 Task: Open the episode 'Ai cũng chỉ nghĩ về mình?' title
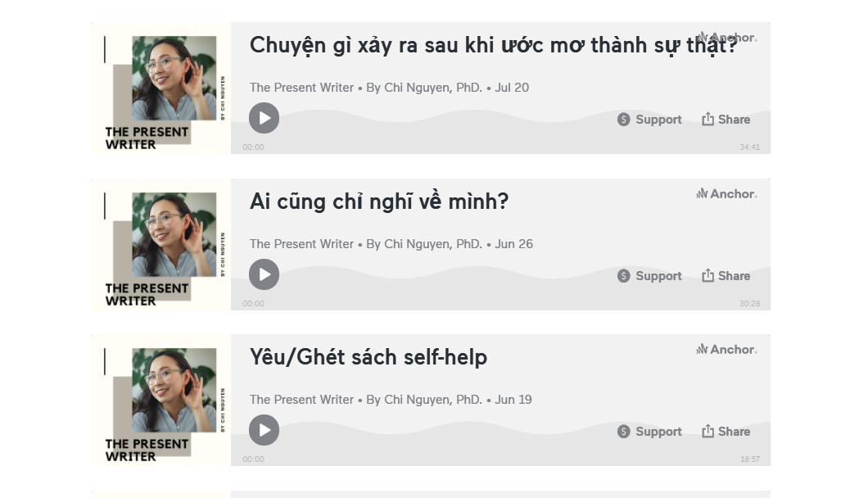point(378,201)
